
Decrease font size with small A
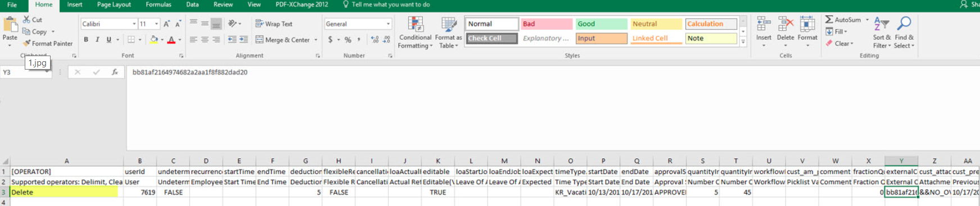coord(178,24)
